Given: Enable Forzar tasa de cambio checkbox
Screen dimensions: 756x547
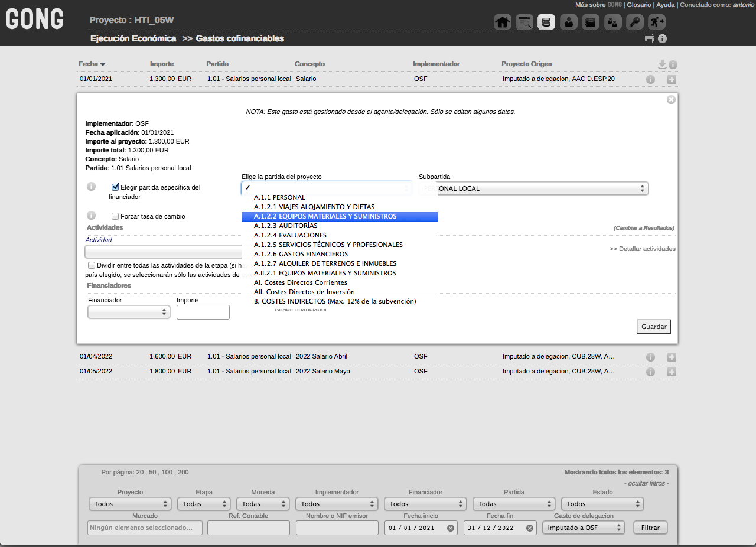Looking at the screenshot, I should click(x=115, y=216).
